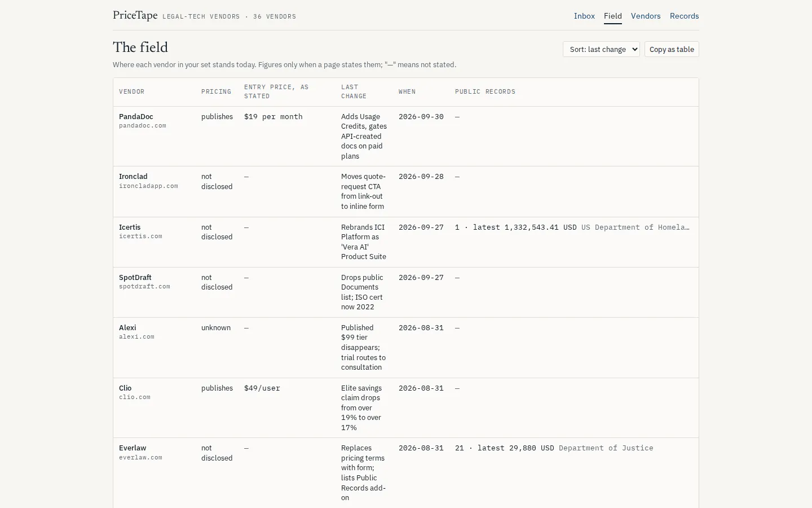This screenshot has height=508, width=812.
Task: Open the SpotDraft vendor entry
Action: point(135,277)
